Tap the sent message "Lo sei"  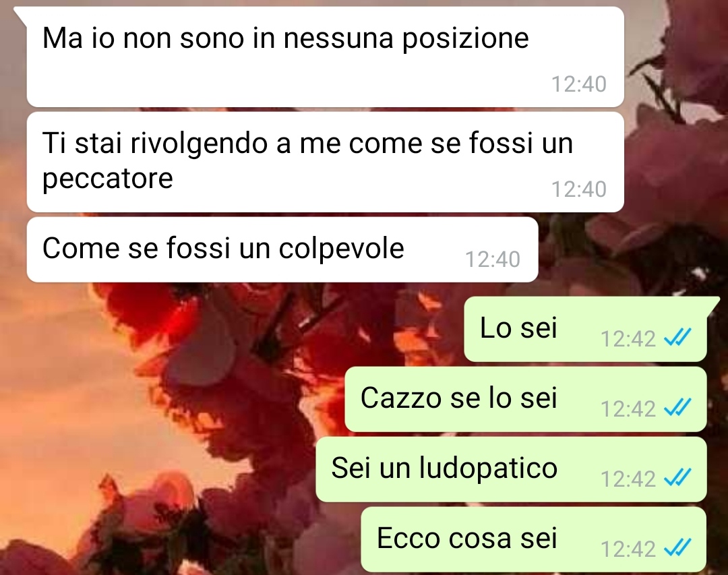[x=586, y=330]
